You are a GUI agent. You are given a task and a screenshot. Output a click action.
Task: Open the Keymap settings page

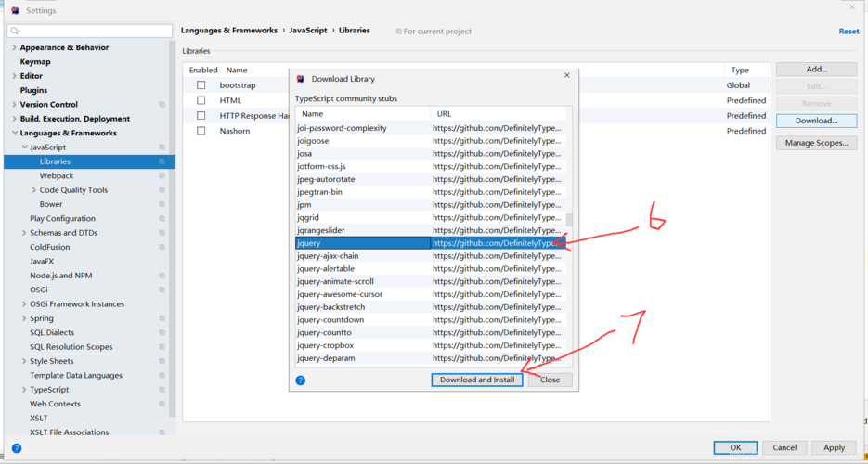[35, 62]
